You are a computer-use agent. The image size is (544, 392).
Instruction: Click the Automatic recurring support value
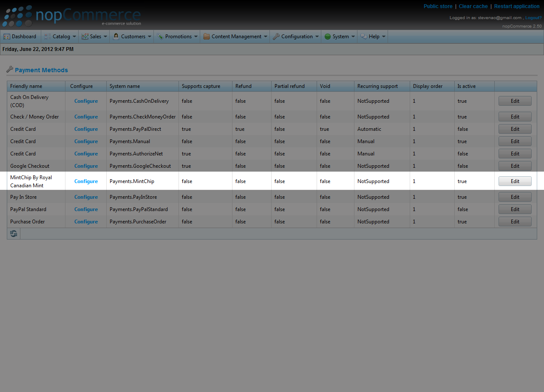tap(369, 129)
